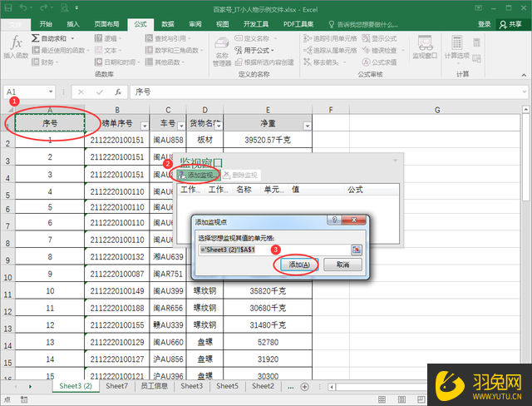Click the Calculate Sheet icon in the 计算 group
The width and height of the screenshot is (532, 406).
pyautogui.click(x=476, y=59)
